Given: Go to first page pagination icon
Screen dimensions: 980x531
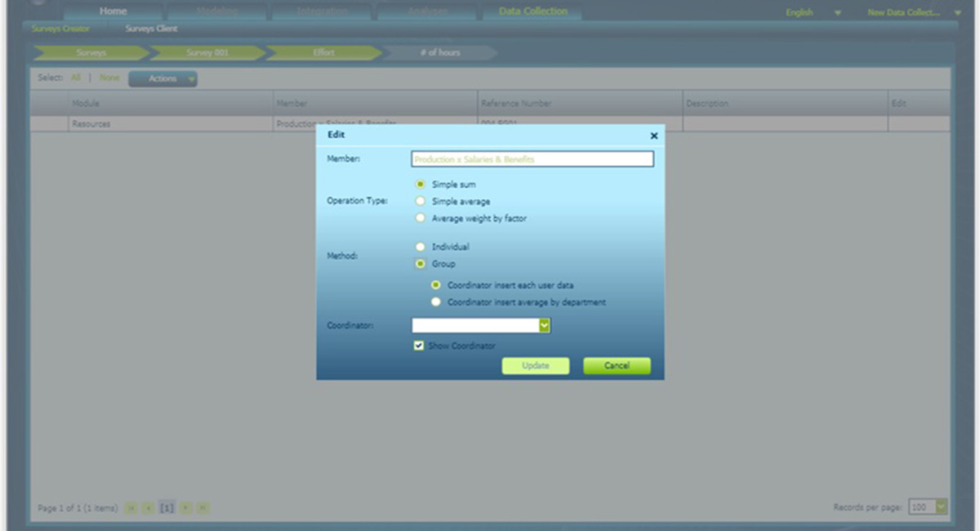Looking at the screenshot, I should tap(131, 508).
